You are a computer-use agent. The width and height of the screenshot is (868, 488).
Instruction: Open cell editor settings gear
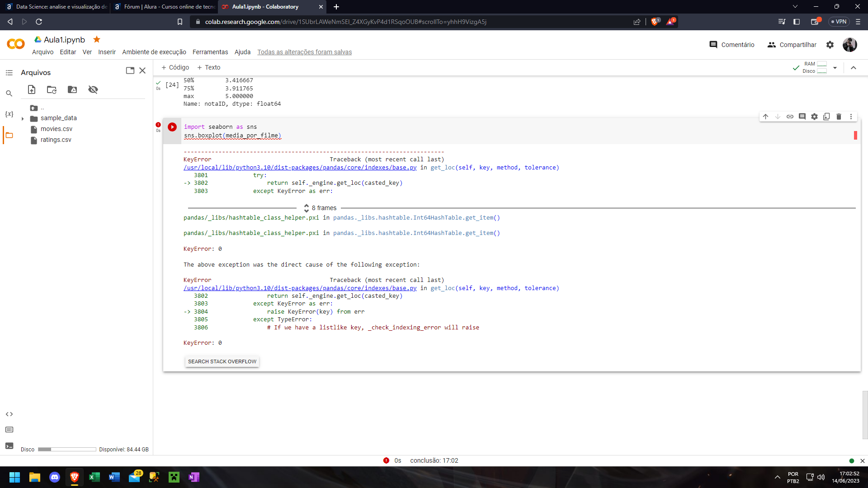click(814, 117)
